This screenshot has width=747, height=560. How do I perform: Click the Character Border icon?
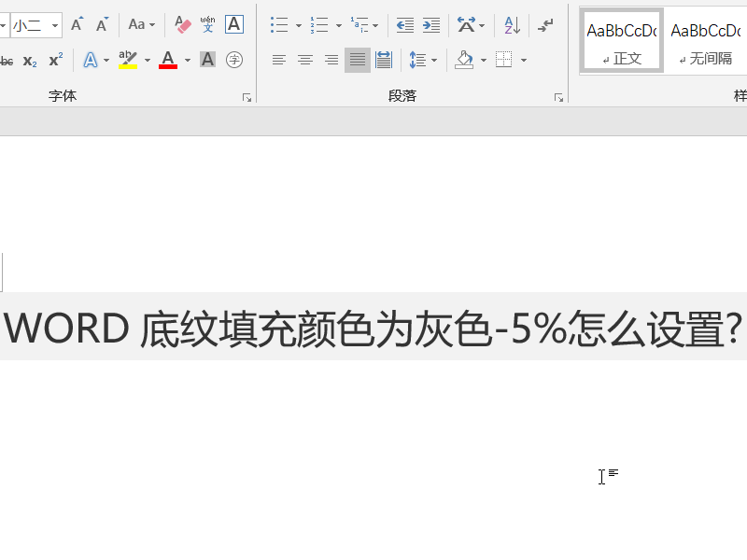(234, 24)
